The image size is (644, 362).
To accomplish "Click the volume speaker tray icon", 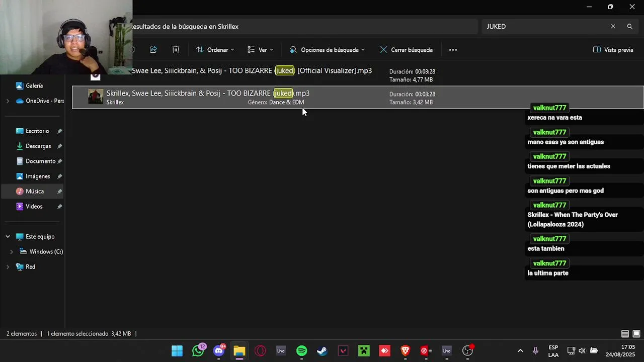I will click(582, 351).
